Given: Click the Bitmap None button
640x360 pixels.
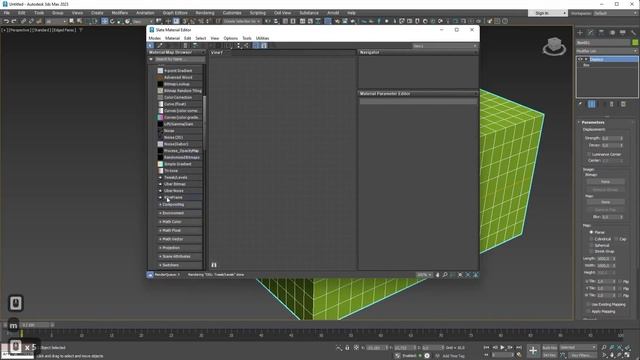Looking at the screenshot, I should (605, 182).
